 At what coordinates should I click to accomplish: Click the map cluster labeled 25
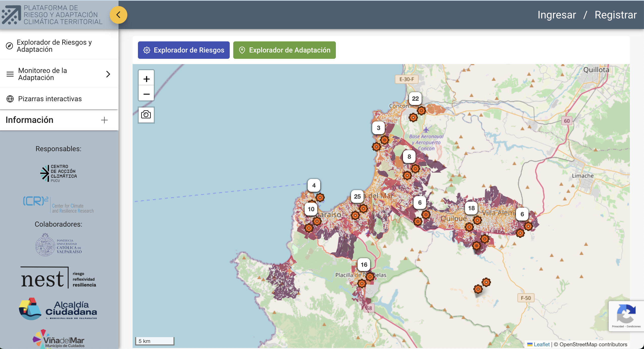357,197
